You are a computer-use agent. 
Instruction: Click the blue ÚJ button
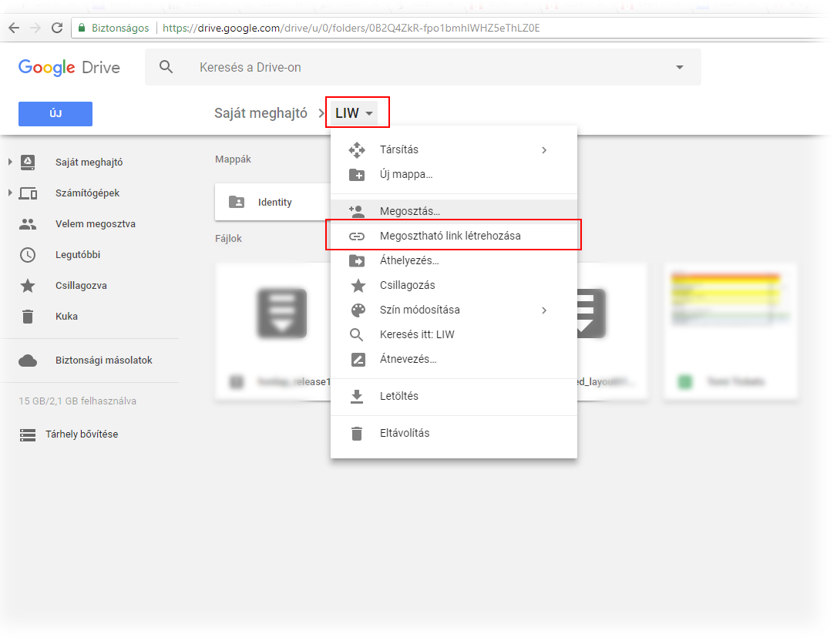[55, 114]
